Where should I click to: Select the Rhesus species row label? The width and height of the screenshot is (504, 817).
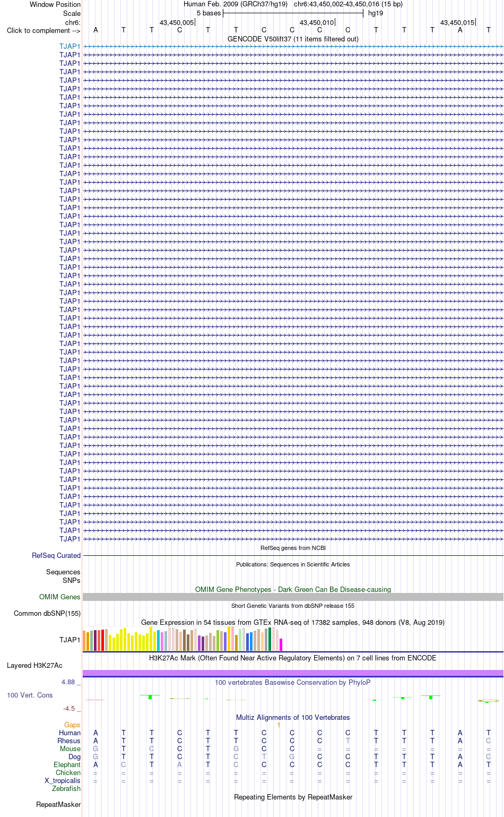[x=69, y=741]
